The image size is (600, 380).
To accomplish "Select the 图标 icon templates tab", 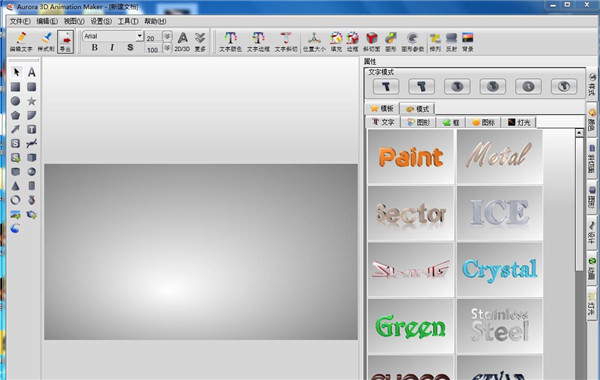I will coord(483,122).
